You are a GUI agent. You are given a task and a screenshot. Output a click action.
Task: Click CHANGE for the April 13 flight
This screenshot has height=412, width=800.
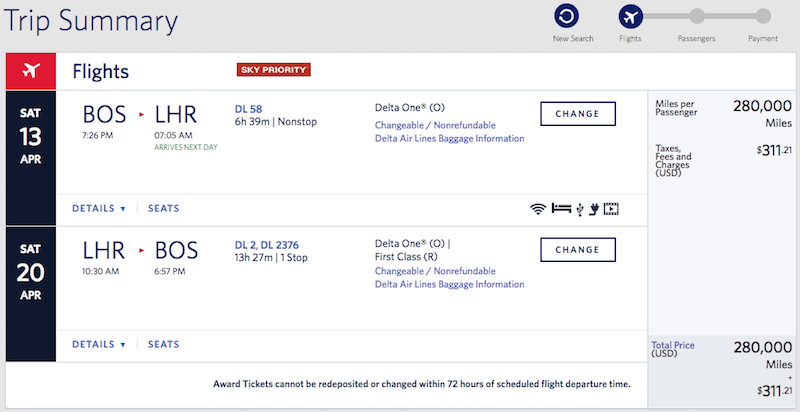coord(578,114)
